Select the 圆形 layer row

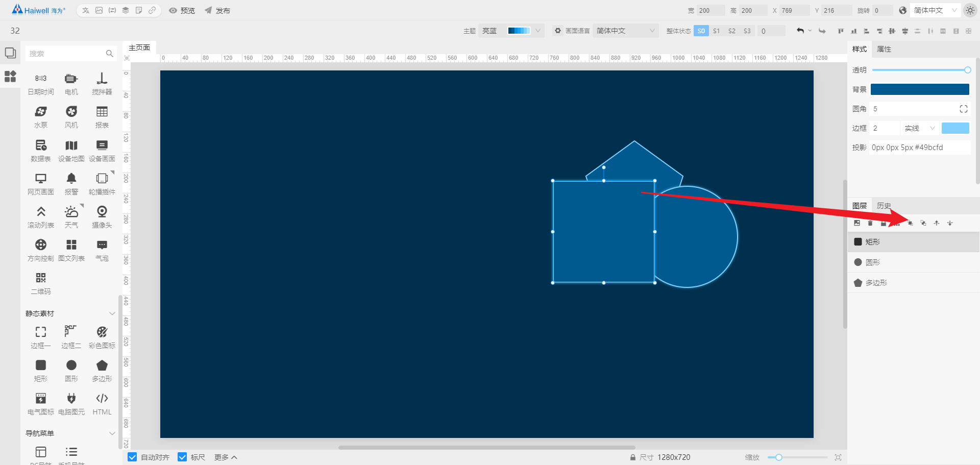[x=914, y=262]
